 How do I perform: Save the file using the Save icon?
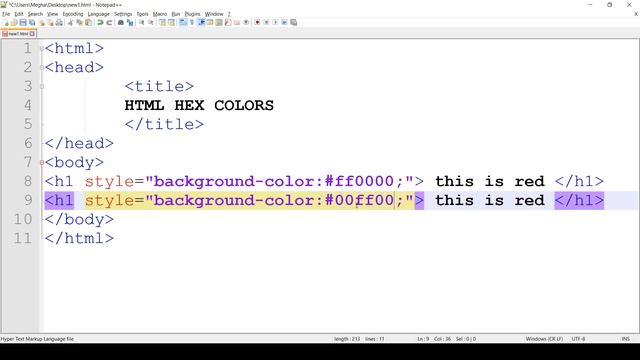23,22
